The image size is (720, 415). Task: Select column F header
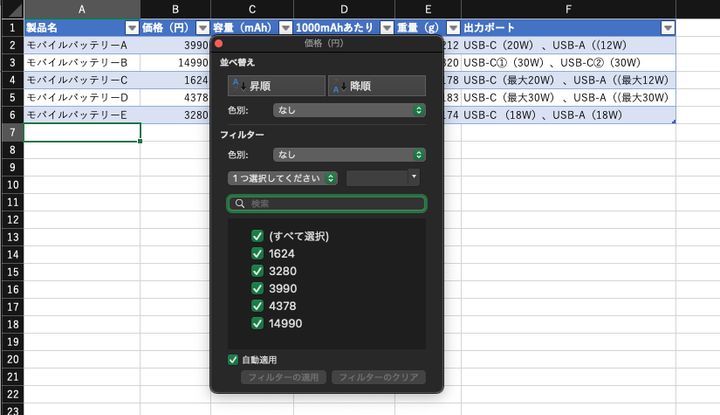(568, 9)
